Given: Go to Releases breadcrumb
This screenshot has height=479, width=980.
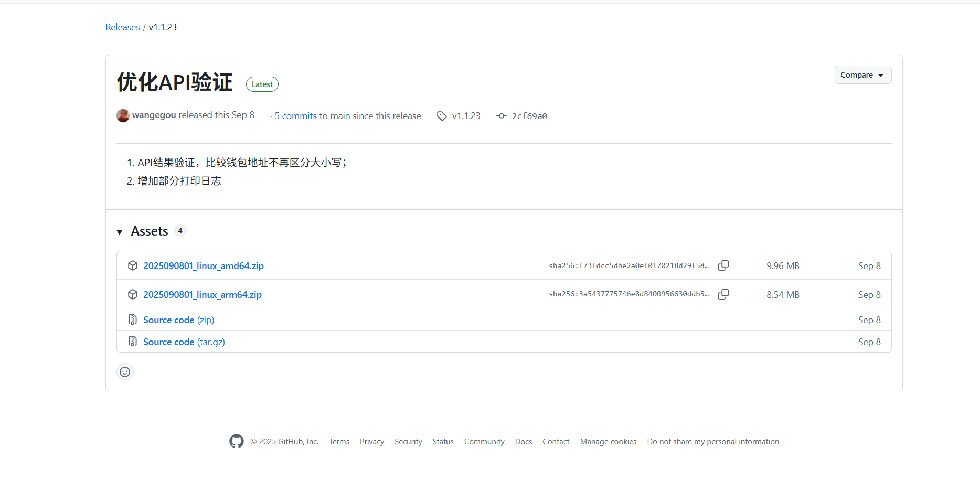Looking at the screenshot, I should (123, 27).
